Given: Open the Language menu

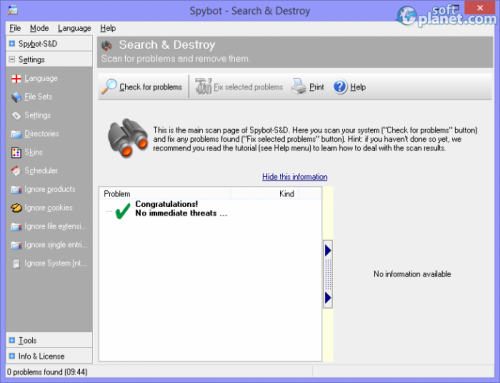Looking at the screenshot, I should point(74,28).
